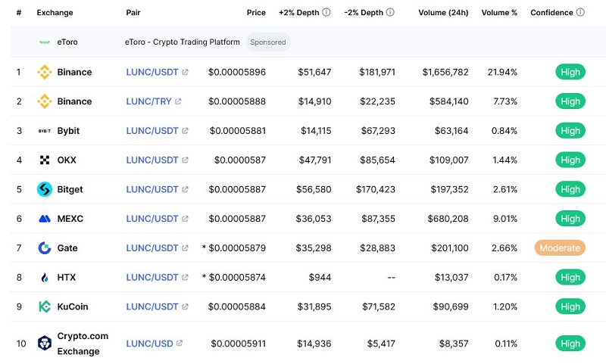Click the info icon beside -2% Depth
This screenshot has width=606, height=364.
point(391,13)
